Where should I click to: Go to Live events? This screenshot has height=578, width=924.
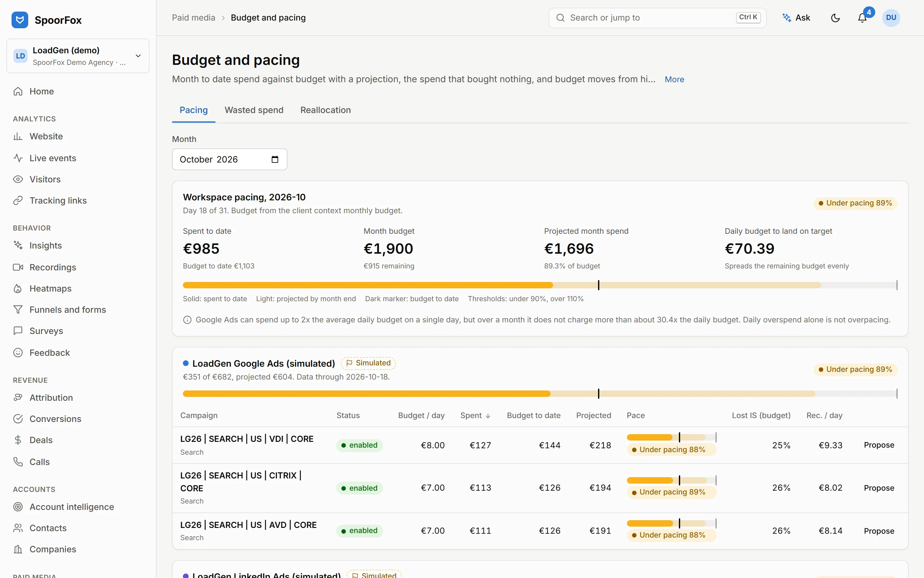click(78, 158)
